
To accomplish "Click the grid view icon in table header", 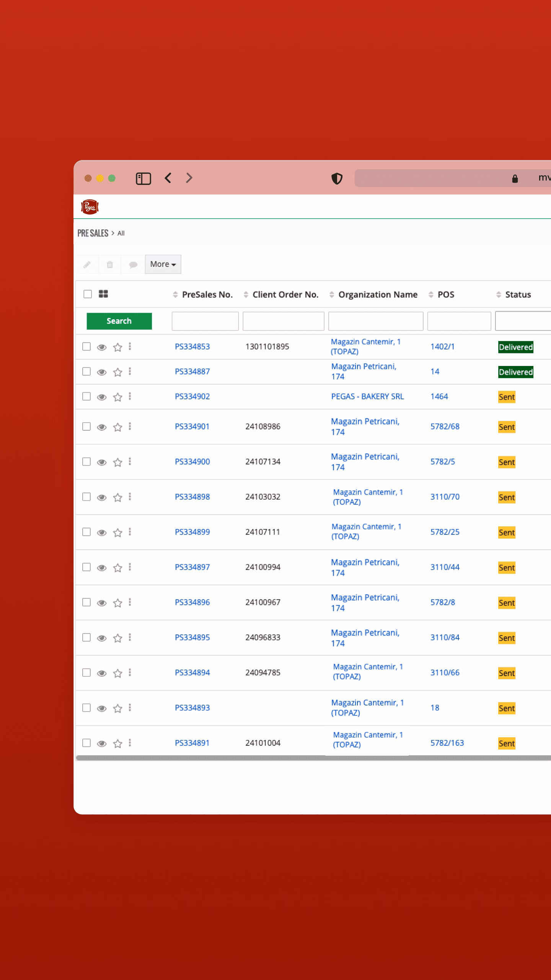I will [103, 294].
